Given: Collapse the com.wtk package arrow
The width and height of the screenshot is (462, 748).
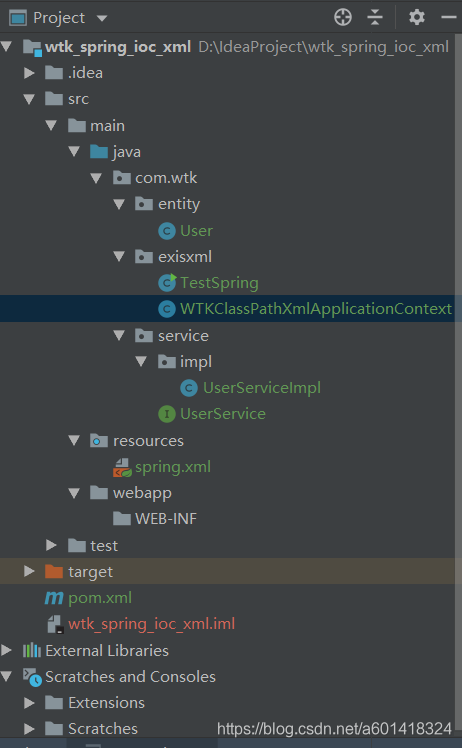Looking at the screenshot, I should [x=96, y=178].
